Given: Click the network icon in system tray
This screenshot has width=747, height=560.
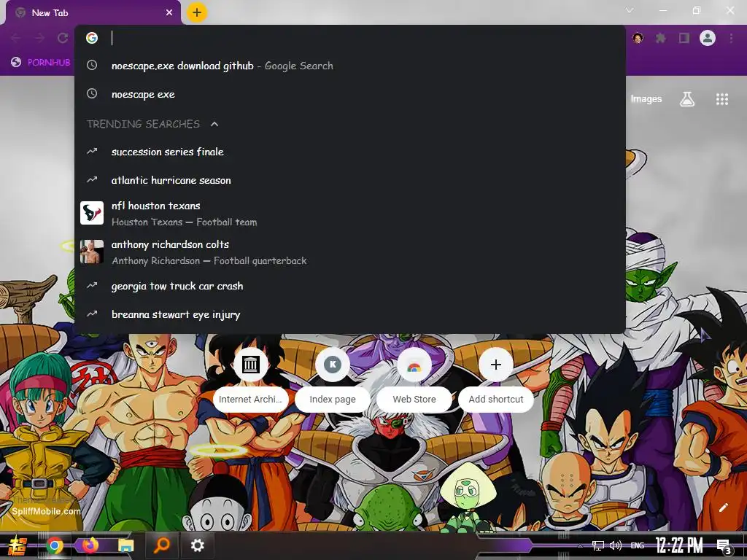Looking at the screenshot, I should [x=598, y=545].
